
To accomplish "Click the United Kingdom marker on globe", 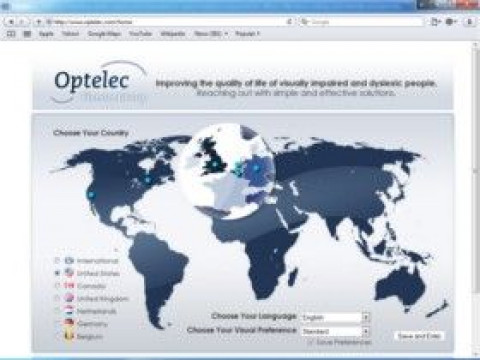I will [x=215, y=164].
